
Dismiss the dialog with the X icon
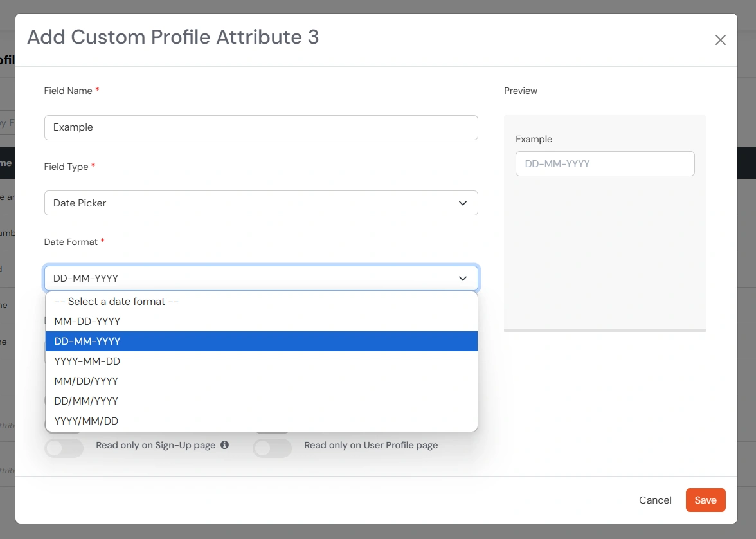[x=720, y=40]
